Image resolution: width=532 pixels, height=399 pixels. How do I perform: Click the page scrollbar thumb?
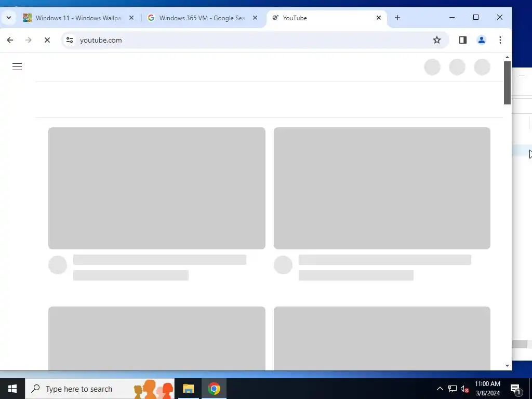click(507, 83)
